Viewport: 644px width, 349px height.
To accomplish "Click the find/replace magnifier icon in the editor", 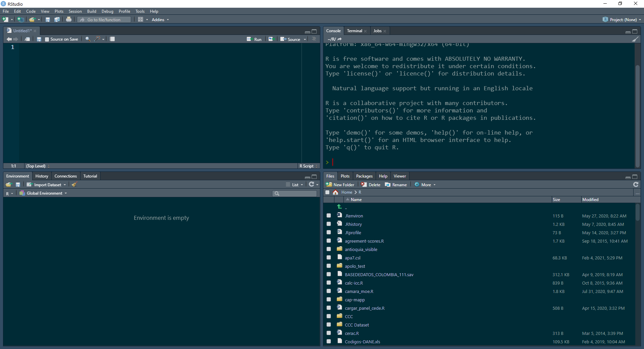I will 88,39.
